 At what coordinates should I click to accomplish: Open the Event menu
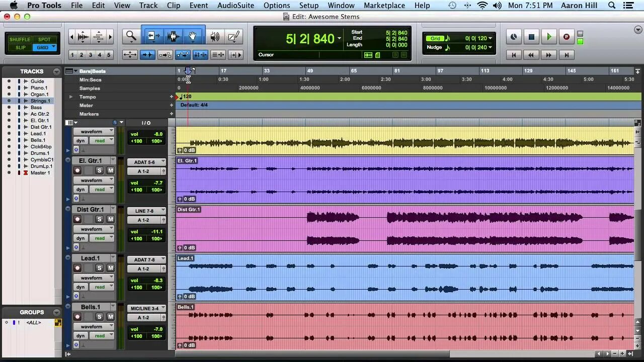pyautogui.click(x=199, y=6)
